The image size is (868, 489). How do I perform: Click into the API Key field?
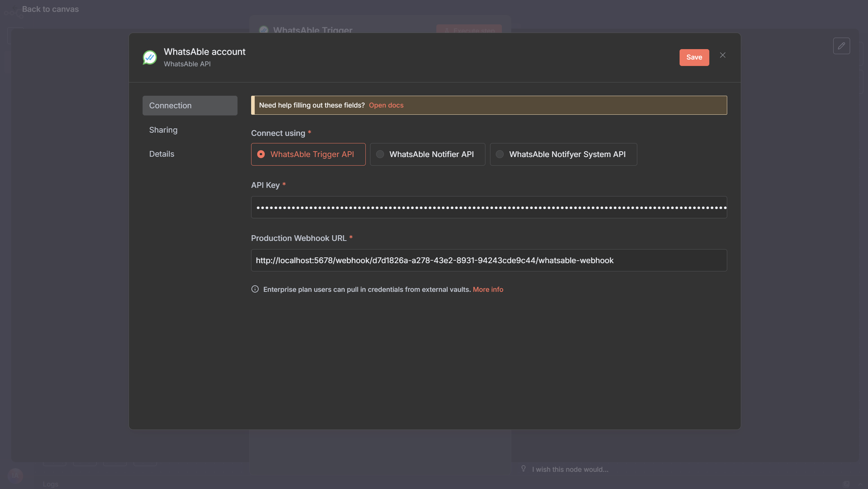coord(489,207)
